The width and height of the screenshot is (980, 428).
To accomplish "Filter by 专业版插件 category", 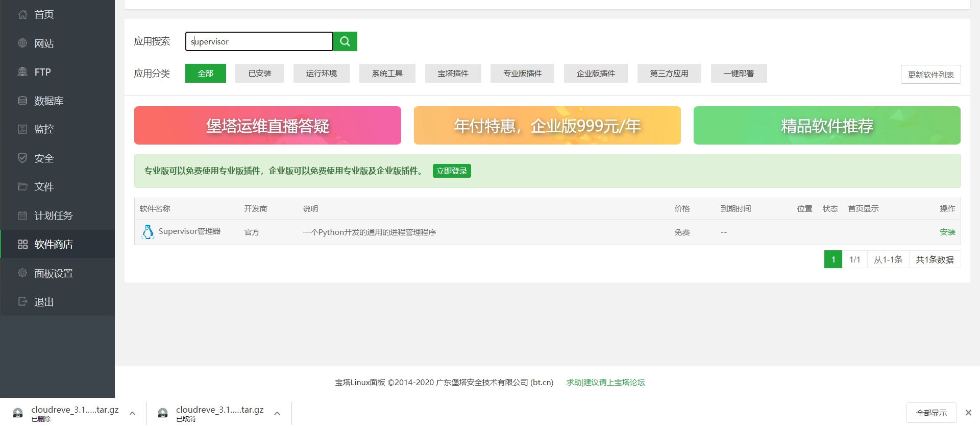I will click(x=522, y=74).
